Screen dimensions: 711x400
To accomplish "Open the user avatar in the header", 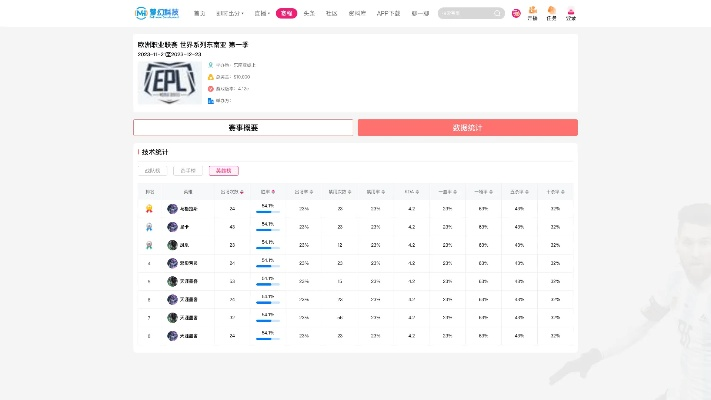I will (x=516, y=14).
